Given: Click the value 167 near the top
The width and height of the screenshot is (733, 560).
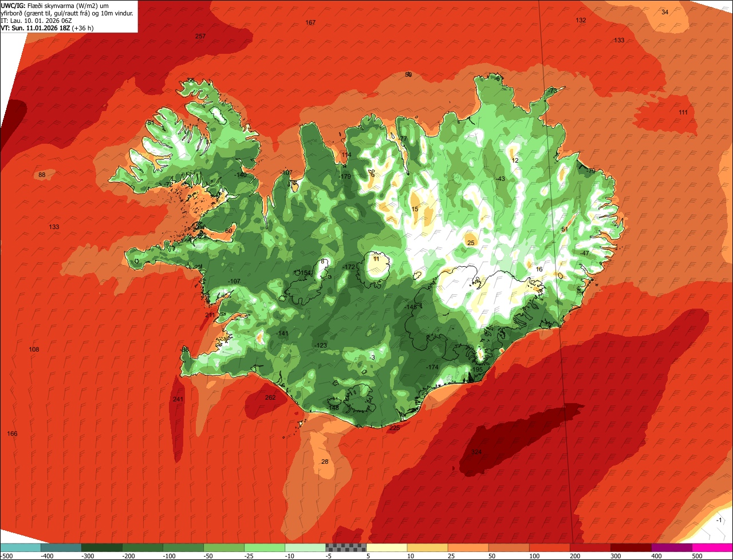Looking at the screenshot, I should (x=310, y=22).
